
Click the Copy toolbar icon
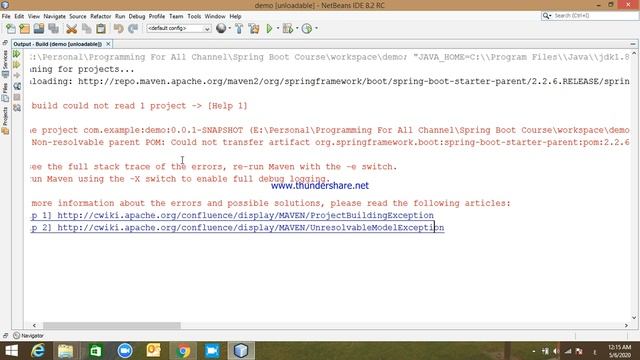(87, 29)
